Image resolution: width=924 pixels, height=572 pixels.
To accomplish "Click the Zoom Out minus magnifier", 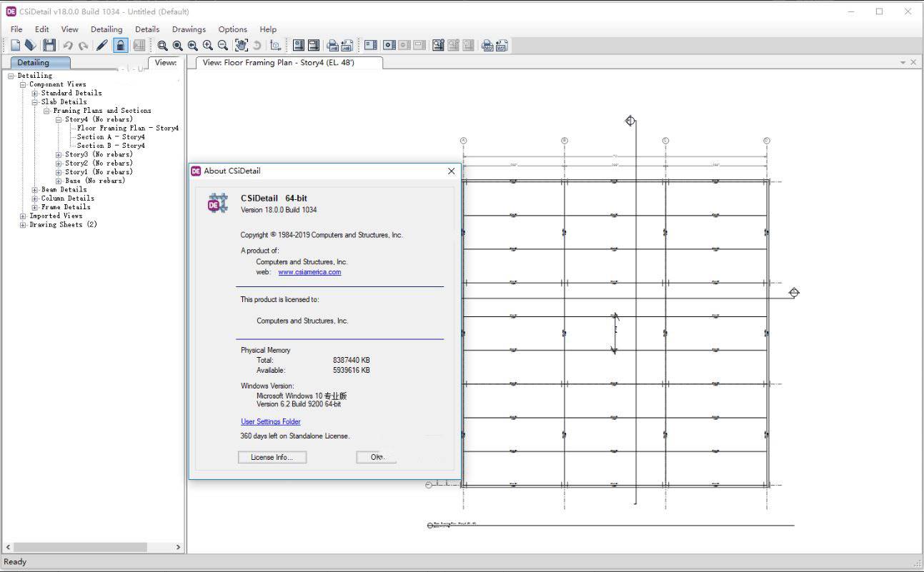I will point(223,45).
